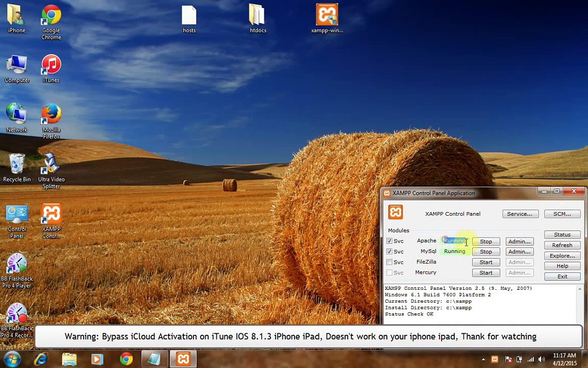Stop the MySql module
The width and height of the screenshot is (588, 368).
tap(485, 251)
